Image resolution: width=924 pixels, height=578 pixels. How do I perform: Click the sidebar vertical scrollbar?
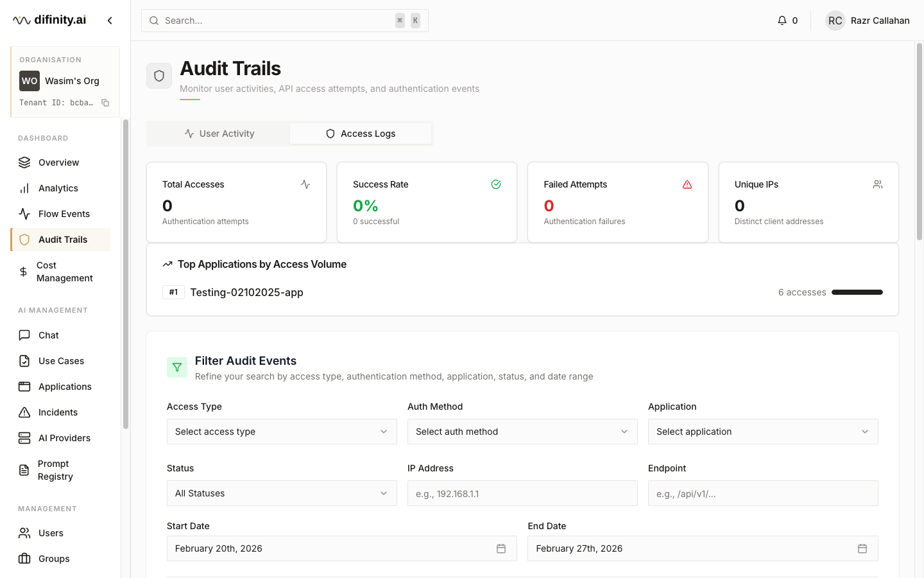click(126, 274)
